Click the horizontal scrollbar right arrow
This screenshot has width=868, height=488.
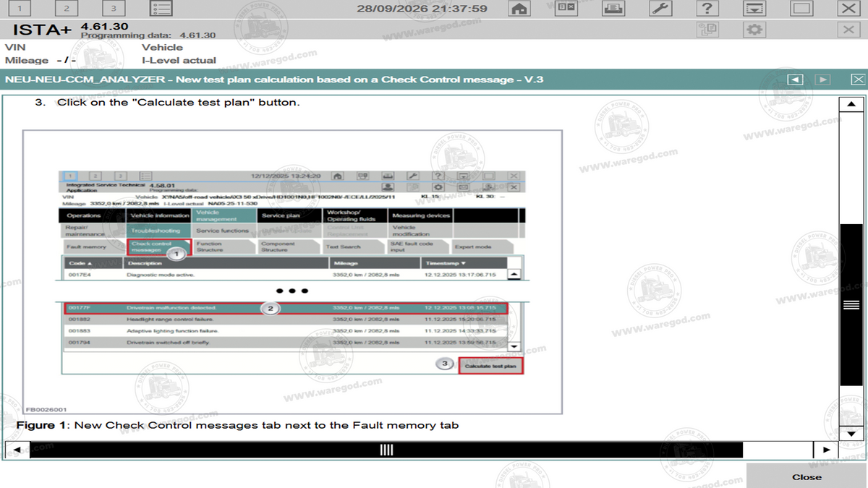[826, 450]
